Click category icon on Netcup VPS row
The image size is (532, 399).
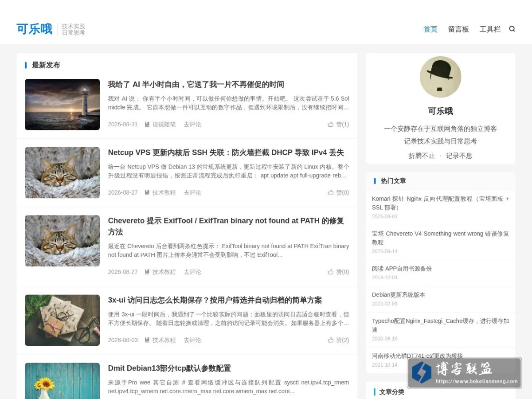pyautogui.click(x=147, y=193)
